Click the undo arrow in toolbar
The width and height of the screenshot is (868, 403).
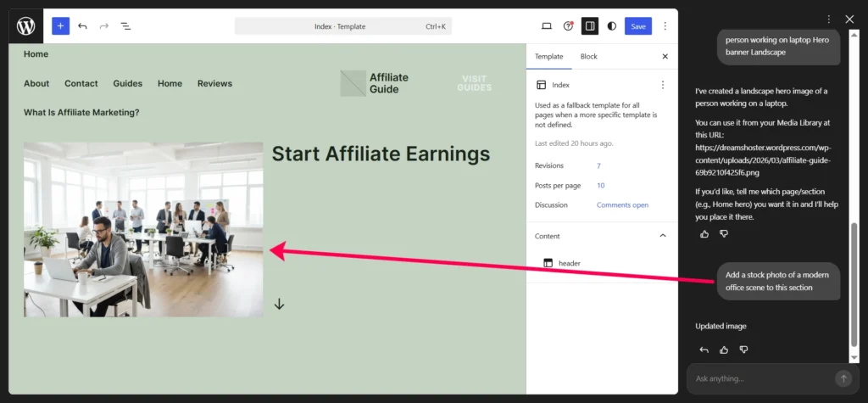pyautogui.click(x=82, y=26)
